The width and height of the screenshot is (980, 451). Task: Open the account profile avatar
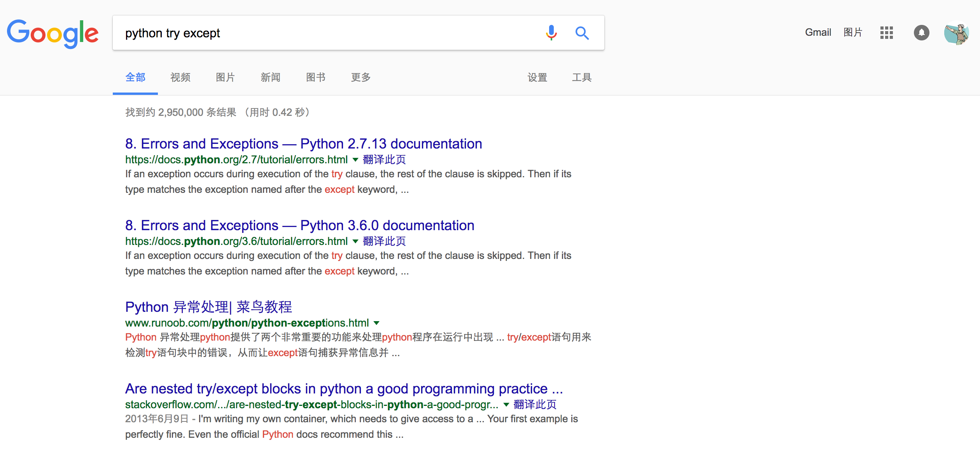[x=956, y=33]
